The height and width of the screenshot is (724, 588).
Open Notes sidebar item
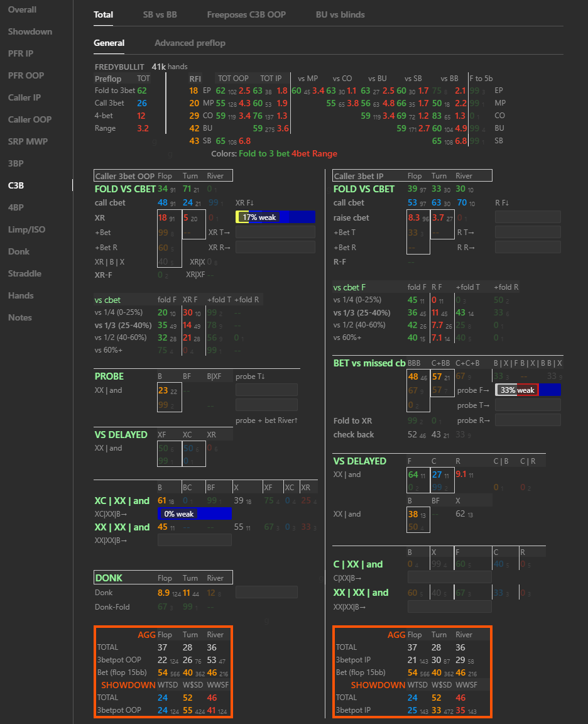tap(20, 317)
